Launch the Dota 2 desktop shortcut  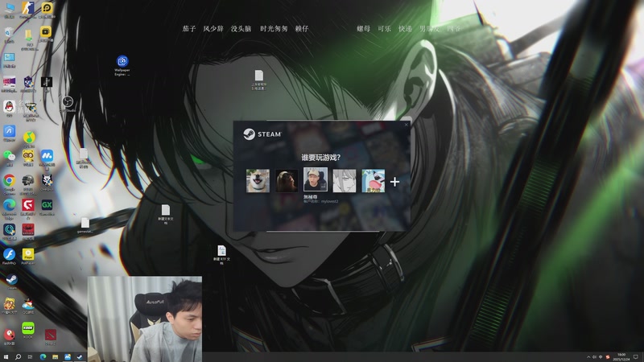[x=51, y=336]
